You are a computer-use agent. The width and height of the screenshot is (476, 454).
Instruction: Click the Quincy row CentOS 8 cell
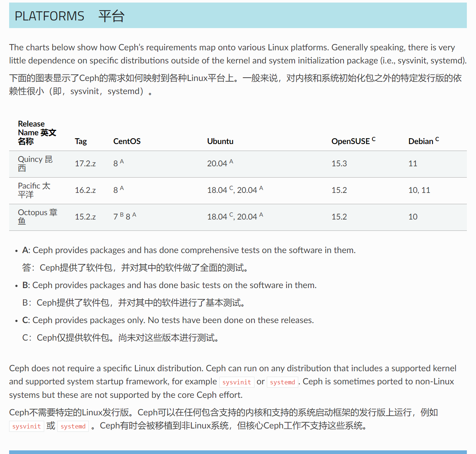119,163
